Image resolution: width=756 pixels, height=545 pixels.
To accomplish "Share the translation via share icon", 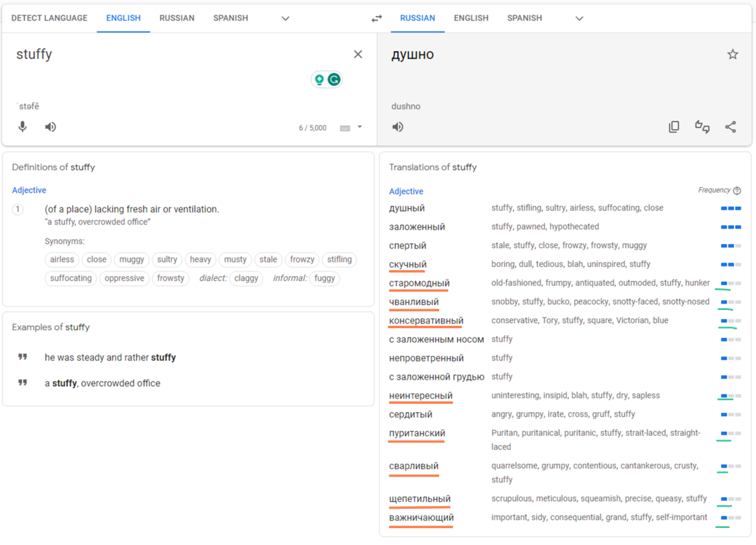I will (730, 127).
